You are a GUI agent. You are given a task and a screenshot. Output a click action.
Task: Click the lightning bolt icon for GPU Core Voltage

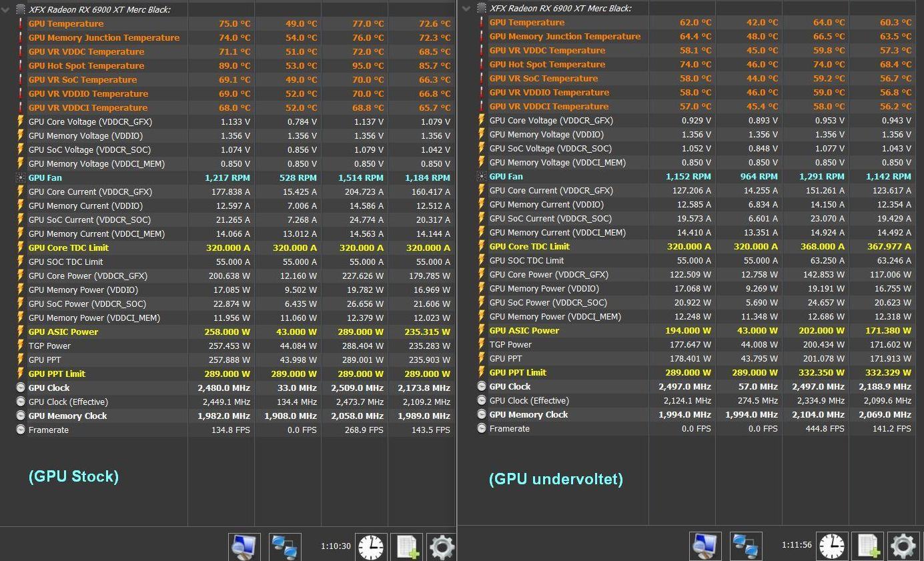[x=20, y=121]
